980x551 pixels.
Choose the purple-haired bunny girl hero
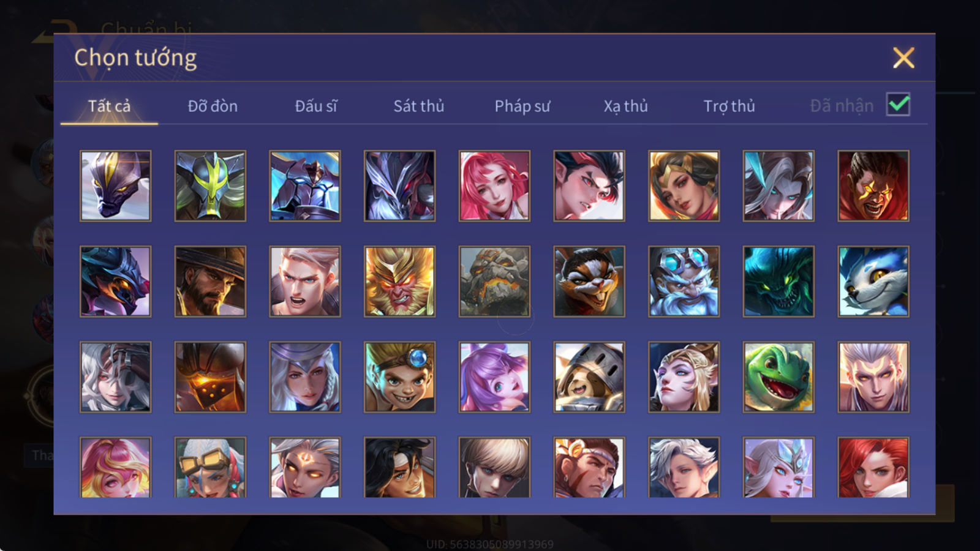[x=494, y=377]
